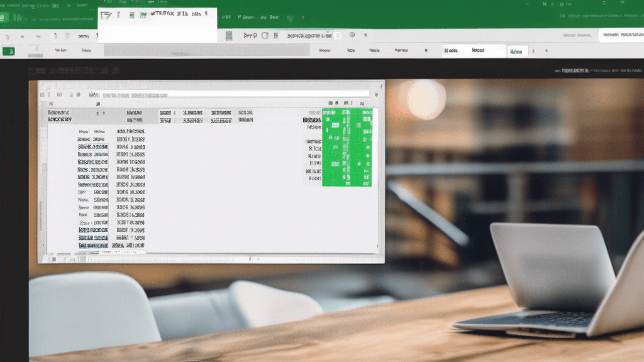Image resolution: width=644 pixels, height=362 pixels.
Task: Select the green highlighted cell block in the spreadsheet
Action: click(347, 147)
